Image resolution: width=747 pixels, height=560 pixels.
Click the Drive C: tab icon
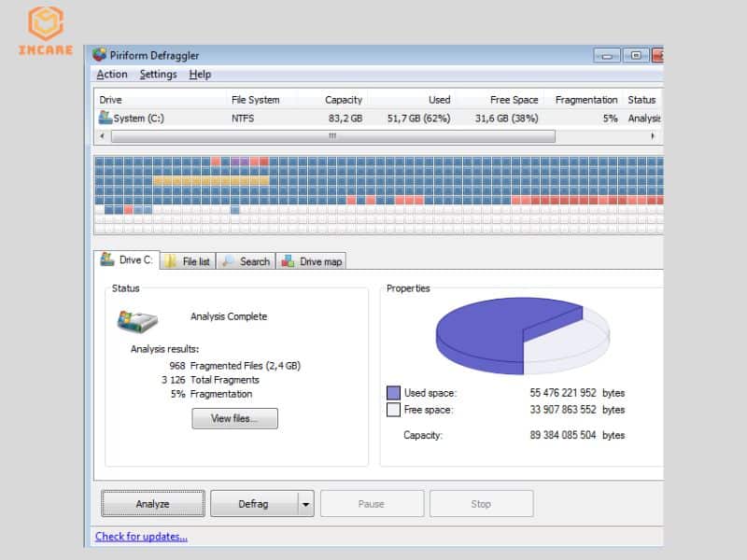[107, 259]
